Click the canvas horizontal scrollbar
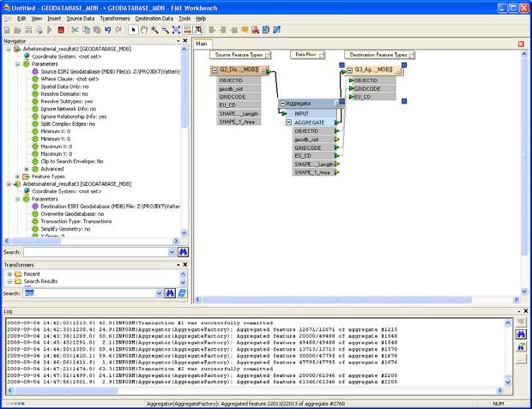 pos(337,299)
